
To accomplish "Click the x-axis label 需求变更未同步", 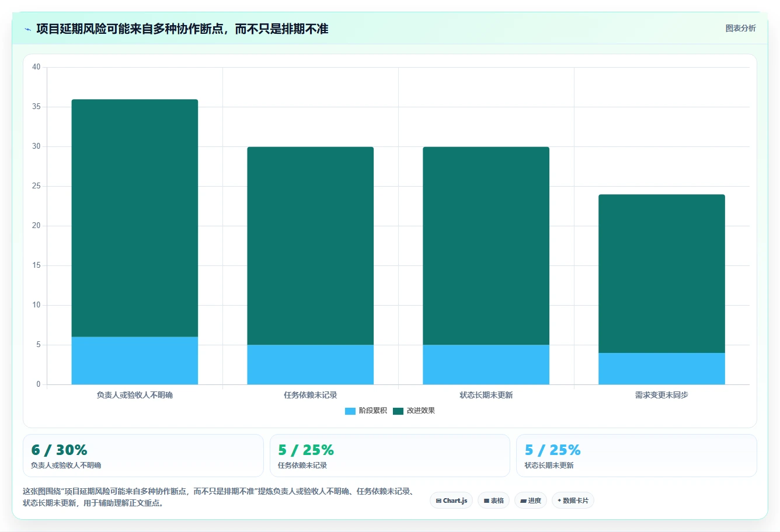I will coord(662,395).
